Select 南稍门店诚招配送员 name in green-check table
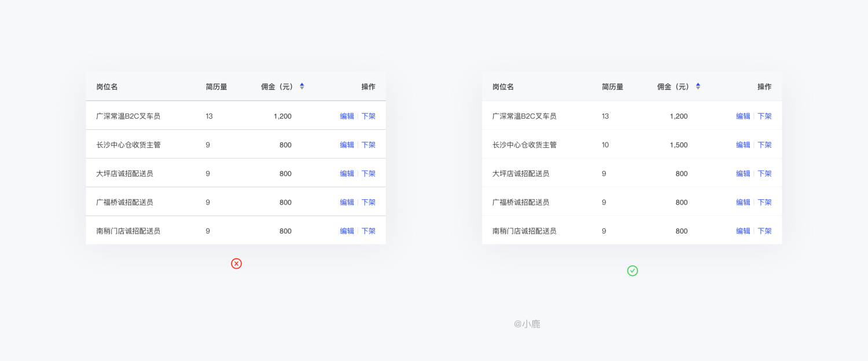 (x=525, y=231)
